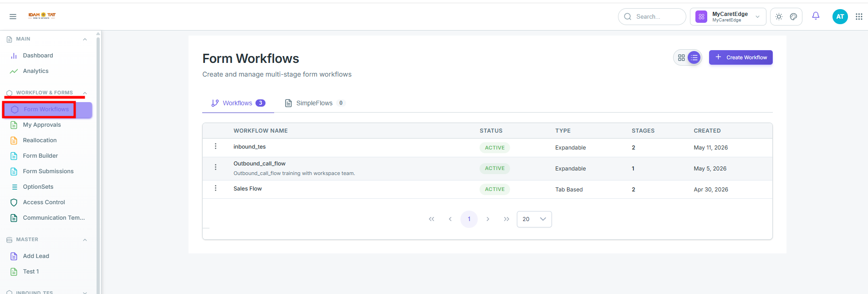Click Tab Based type cell
Image resolution: width=868 pixels, height=294 pixels.
click(569, 190)
